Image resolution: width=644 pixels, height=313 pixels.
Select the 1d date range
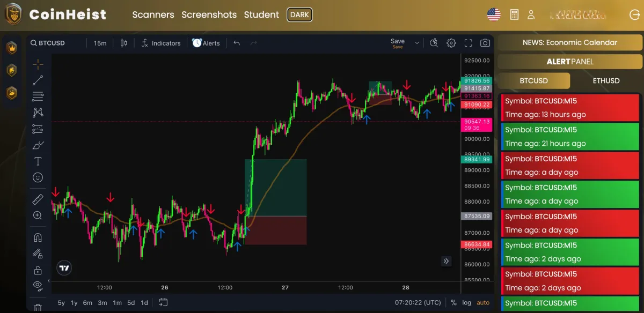tap(144, 303)
